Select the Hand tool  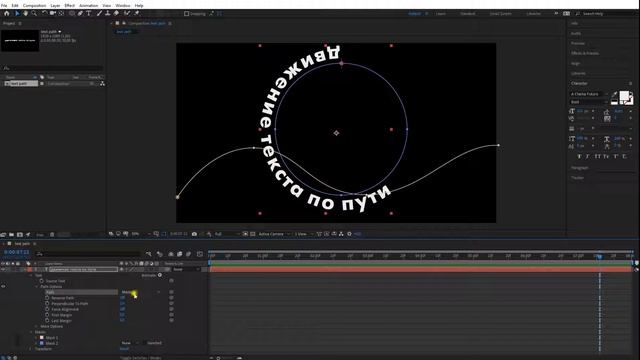(25, 13)
